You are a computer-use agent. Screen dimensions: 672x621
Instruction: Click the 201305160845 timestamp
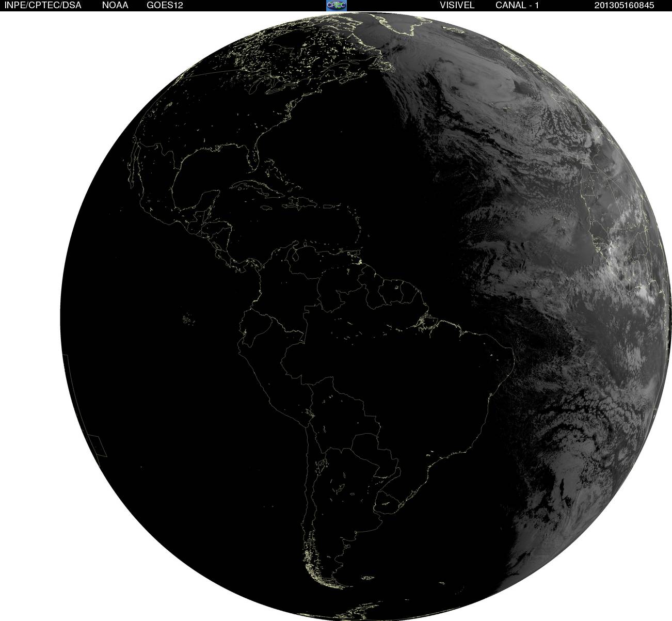coord(624,5)
